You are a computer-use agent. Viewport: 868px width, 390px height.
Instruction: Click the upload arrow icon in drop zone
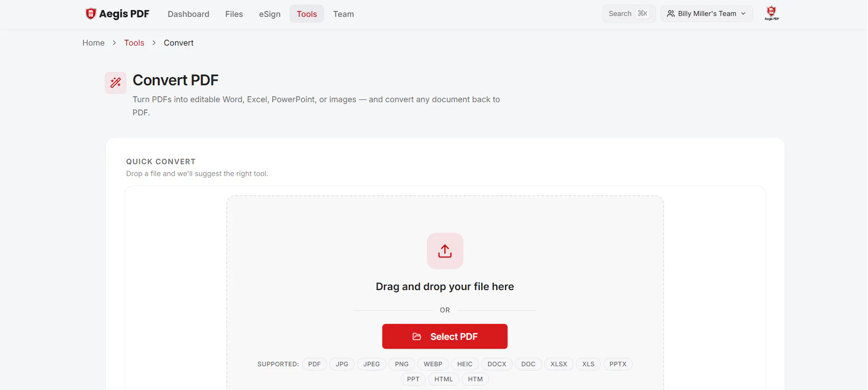[x=445, y=251]
